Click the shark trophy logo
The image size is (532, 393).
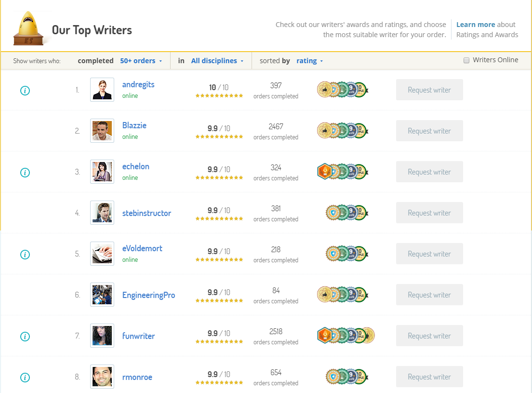point(28,28)
